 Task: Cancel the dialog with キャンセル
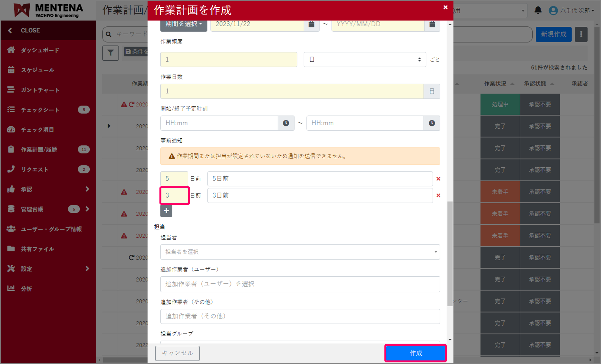pos(177,353)
